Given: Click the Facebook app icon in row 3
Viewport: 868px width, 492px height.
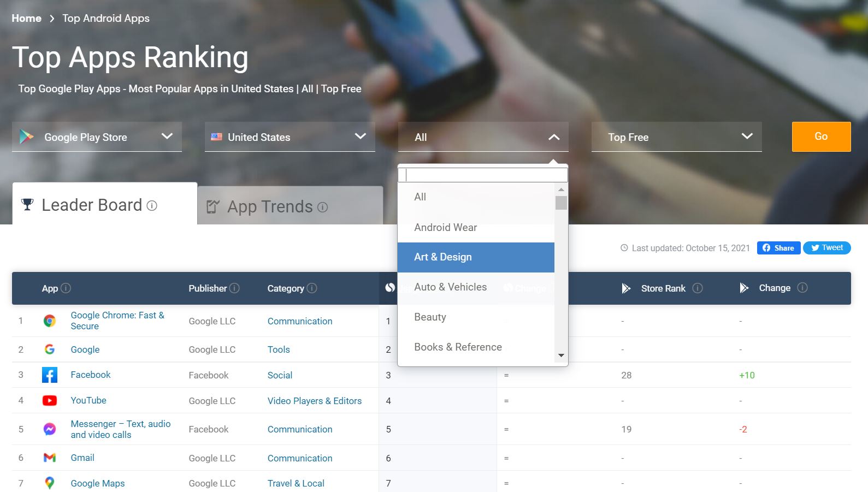Looking at the screenshot, I should tap(50, 375).
